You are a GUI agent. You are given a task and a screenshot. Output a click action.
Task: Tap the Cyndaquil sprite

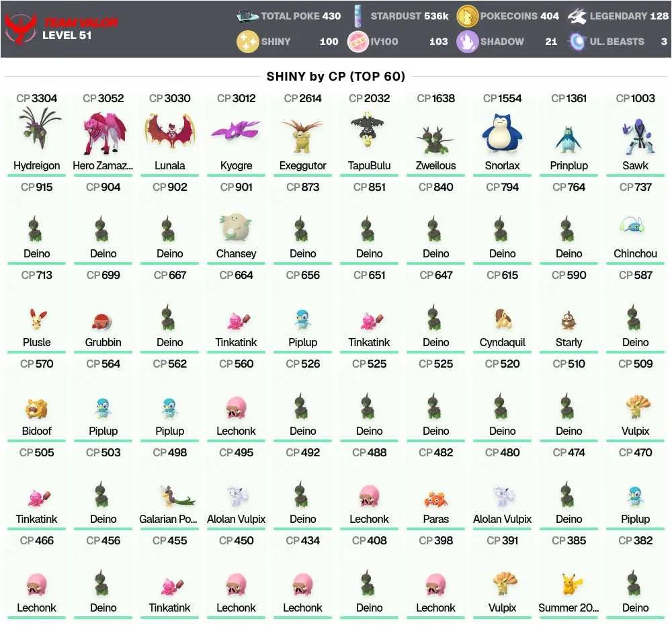pyautogui.click(x=502, y=319)
